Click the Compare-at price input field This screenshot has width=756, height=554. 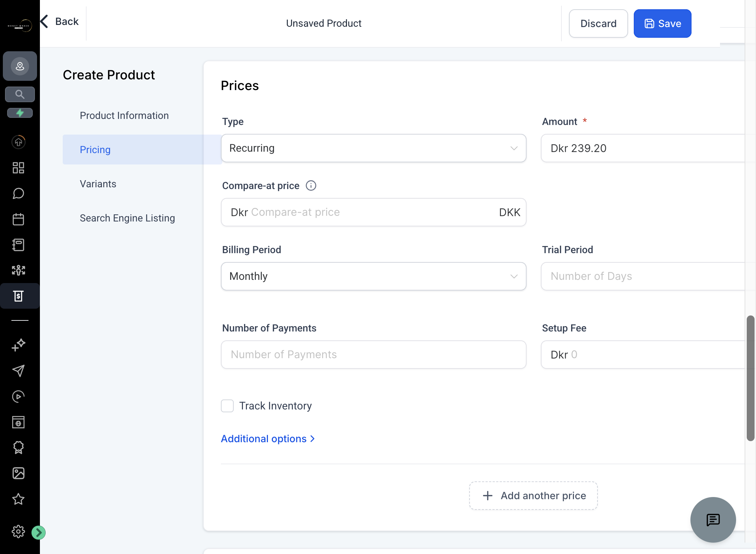click(373, 212)
